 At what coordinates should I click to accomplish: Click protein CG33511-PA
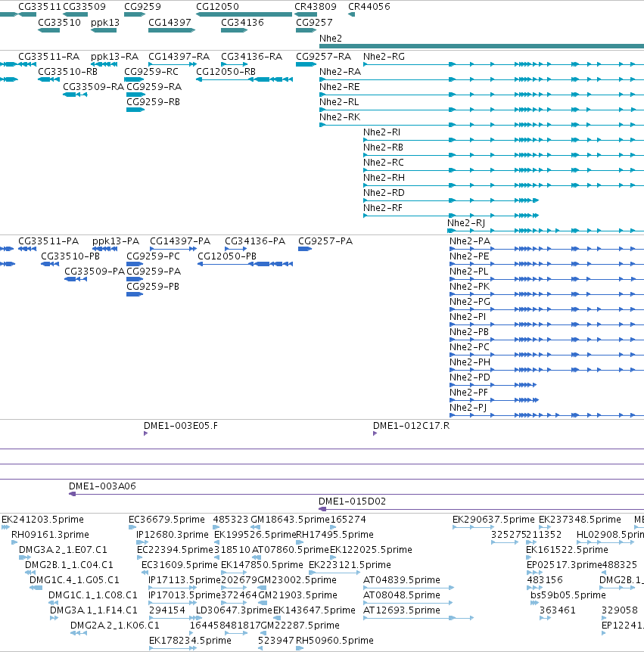48,241
